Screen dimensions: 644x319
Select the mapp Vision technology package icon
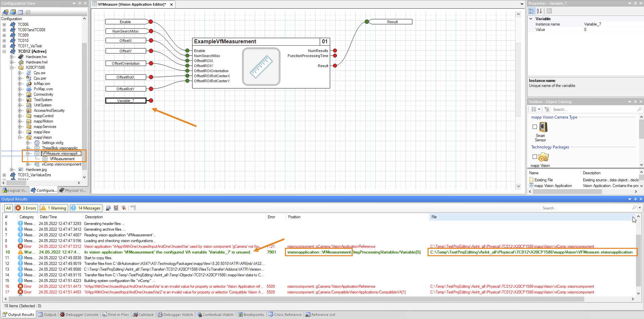543,157
